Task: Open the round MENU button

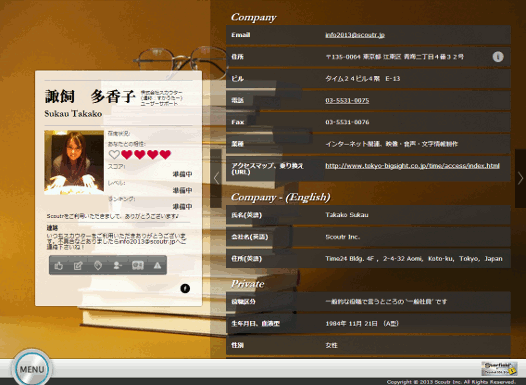Action: tap(32, 369)
